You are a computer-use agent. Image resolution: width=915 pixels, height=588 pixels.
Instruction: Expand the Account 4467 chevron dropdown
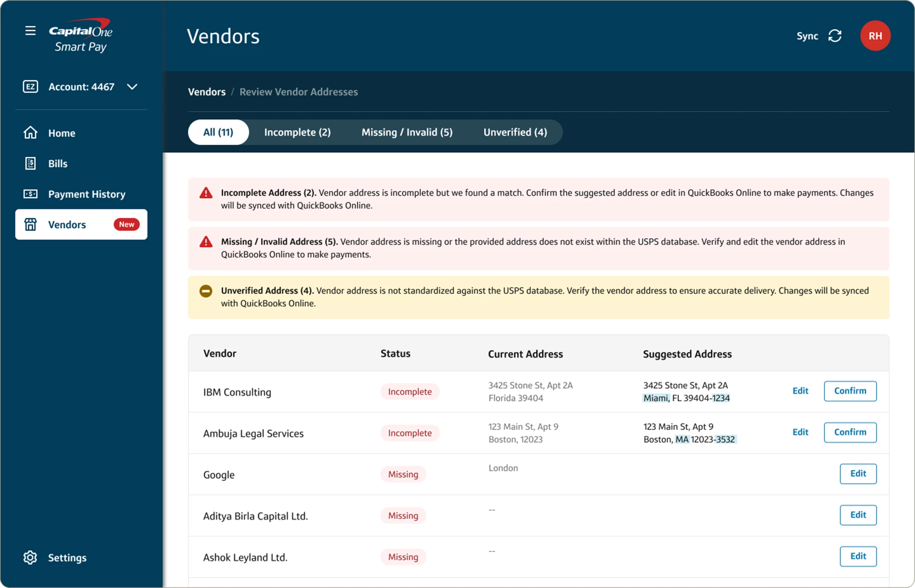[132, 87]
